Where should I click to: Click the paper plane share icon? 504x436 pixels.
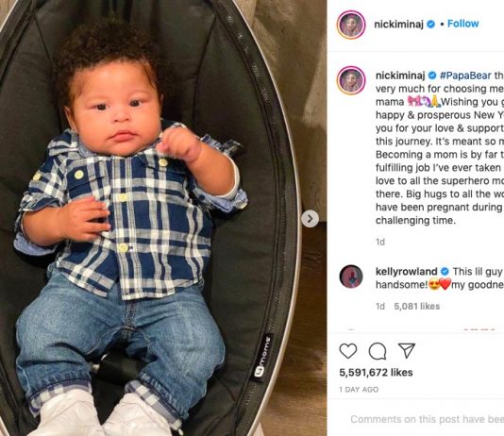coord(407,350)
